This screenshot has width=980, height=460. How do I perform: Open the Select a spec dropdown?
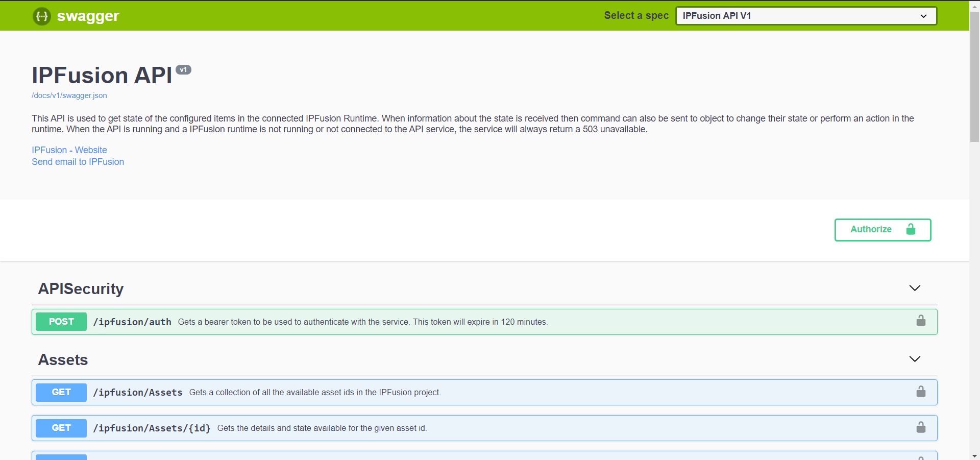[805, 16]
